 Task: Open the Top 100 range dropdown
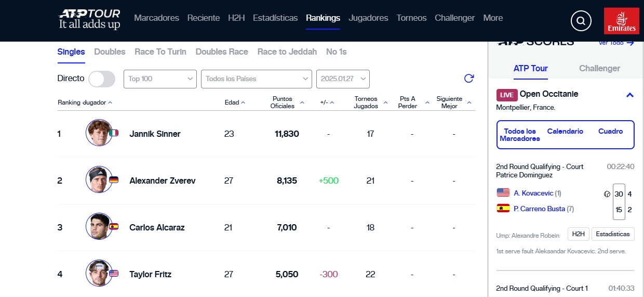point(160,79)
